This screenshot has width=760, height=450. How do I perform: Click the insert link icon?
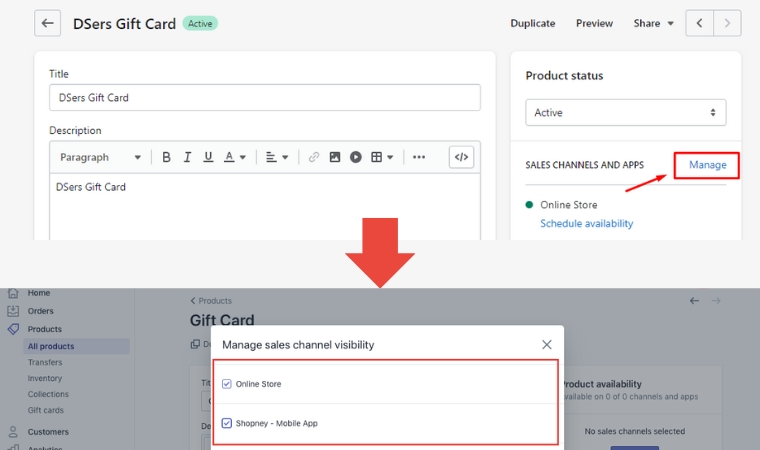pos(314,157)
